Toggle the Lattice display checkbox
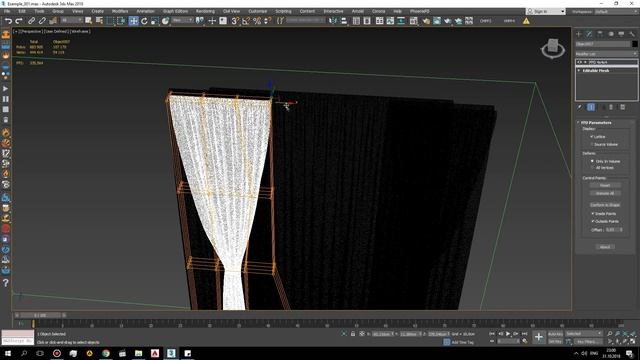This screenshot has width=640, height=360. (592, 136)
